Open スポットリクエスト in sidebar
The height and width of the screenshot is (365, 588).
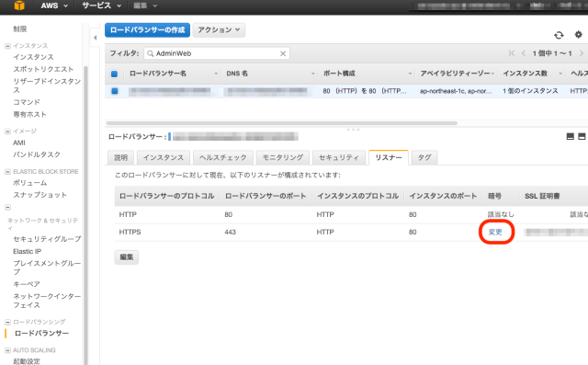(x=43, y=69)
